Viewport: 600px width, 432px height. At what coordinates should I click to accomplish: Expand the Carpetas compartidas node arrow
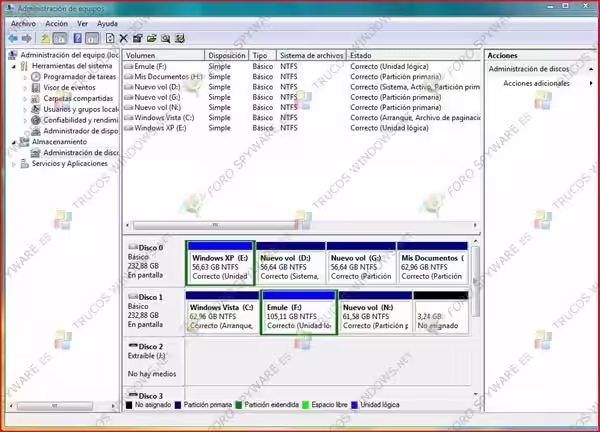25,99
